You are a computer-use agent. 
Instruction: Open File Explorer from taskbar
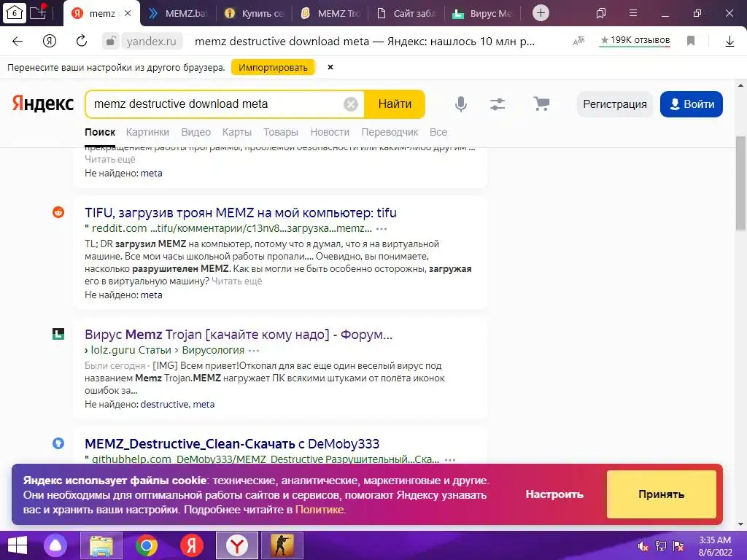(x=101, y=545)
